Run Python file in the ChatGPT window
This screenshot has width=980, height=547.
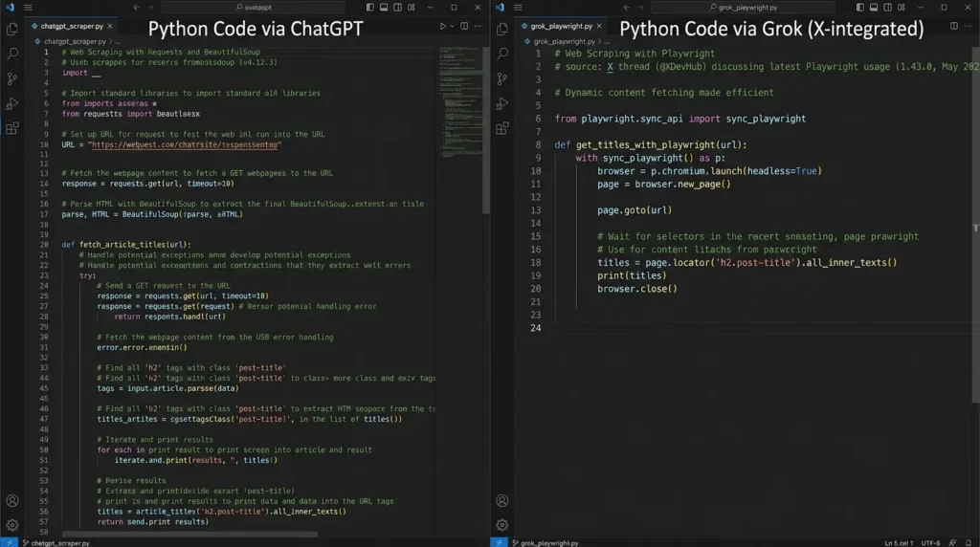[442, 26]
